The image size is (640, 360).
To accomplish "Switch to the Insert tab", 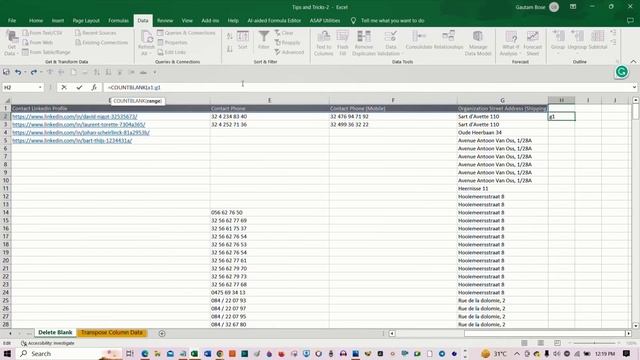I will [58, 20].
